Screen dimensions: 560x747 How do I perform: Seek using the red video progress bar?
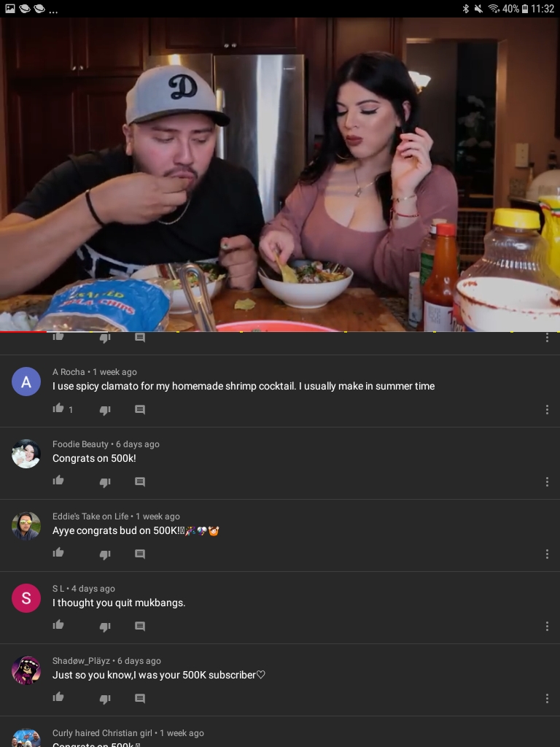point(280,331)
